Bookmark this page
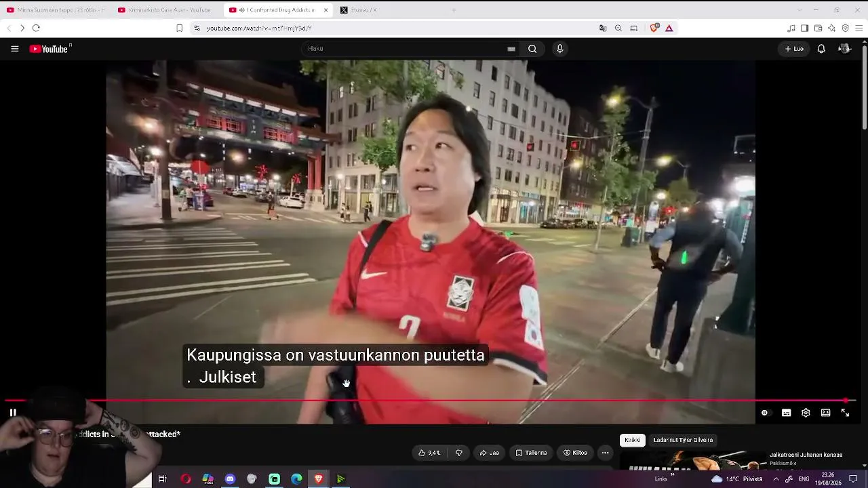Screen dimensions: 868x488 click(x=179, y=28)
